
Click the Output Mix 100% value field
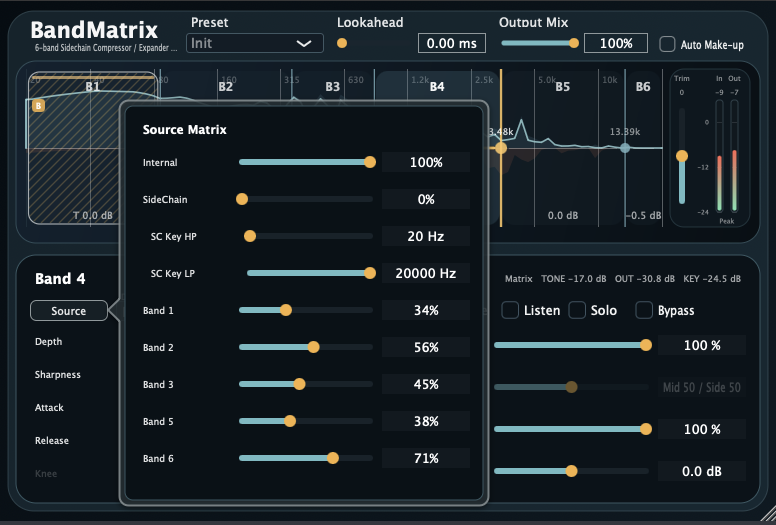point(616,43)
